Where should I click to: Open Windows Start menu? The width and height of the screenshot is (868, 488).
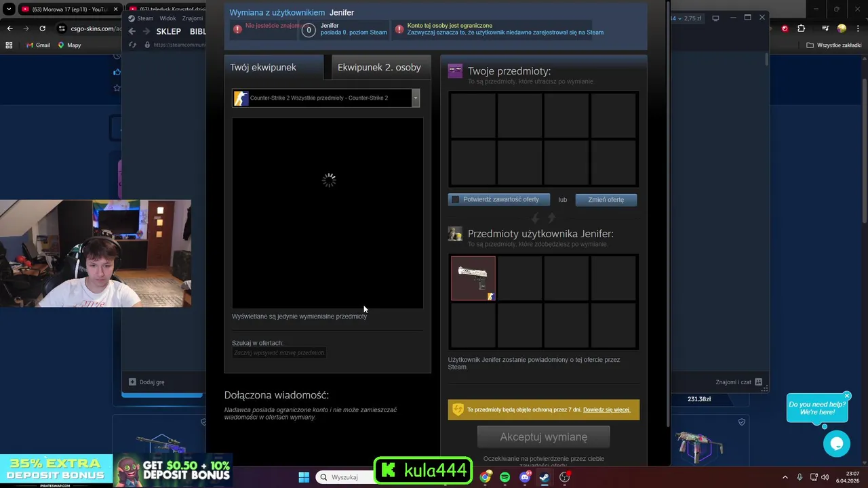(304, 477)
